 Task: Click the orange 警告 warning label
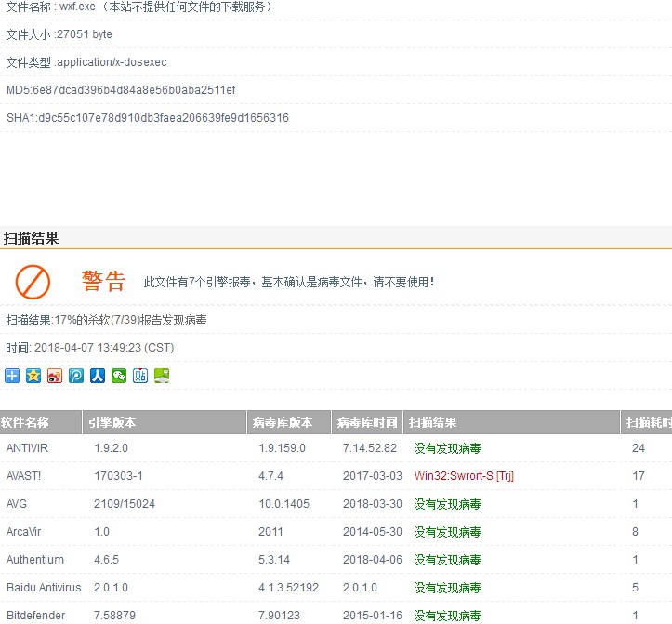tap(103, 282)
